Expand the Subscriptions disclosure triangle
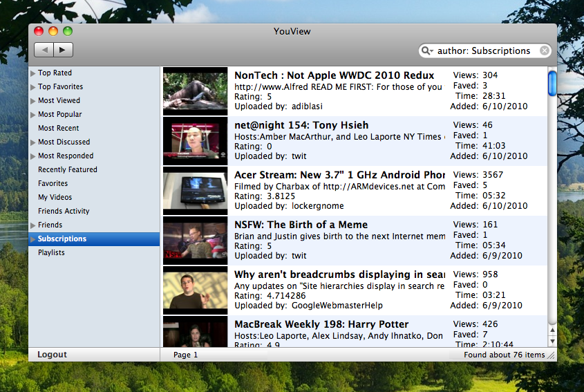 click(x=32, y=239)
